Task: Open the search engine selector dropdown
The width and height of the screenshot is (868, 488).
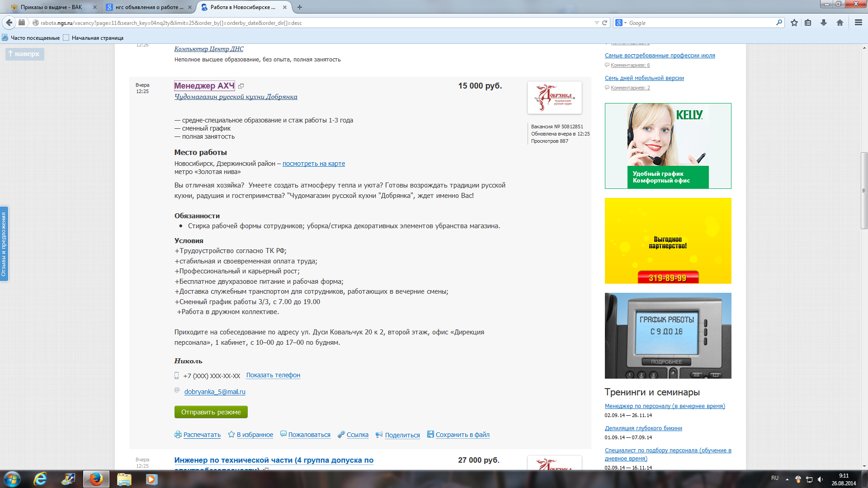Action: [621, 23]
